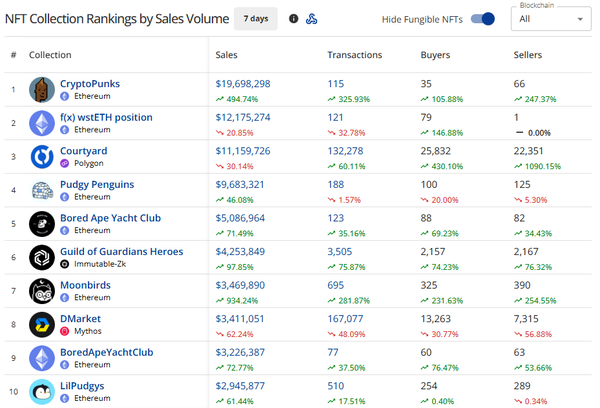Click Courtyard sellers change 1090.15%
This screenshot has height=408, width=600.
tap(543, 166)
